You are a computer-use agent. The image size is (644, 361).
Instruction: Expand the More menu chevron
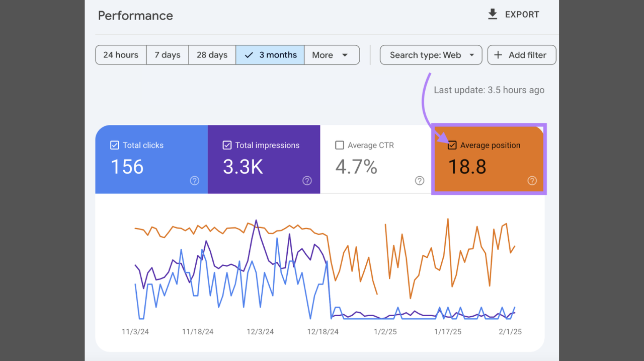click(346, 55)
